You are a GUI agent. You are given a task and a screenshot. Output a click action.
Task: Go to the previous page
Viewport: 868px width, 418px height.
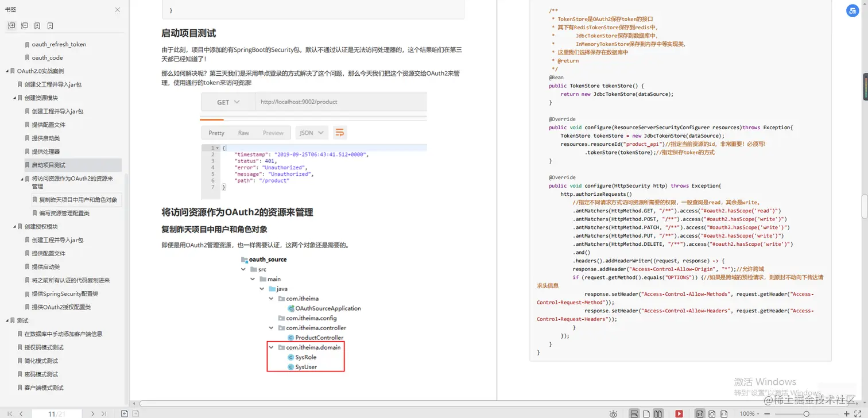click(21, 413)
